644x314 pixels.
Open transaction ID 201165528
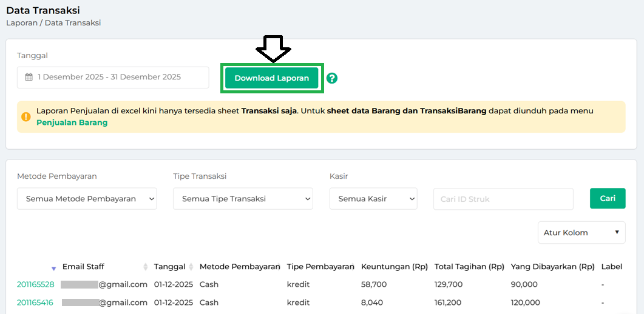click(35, 284)
